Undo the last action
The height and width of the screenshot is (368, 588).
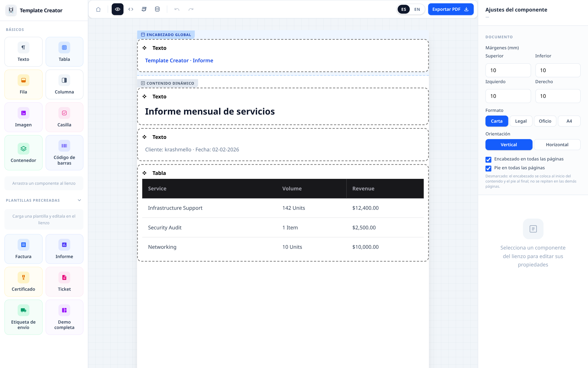pos(177,9)
